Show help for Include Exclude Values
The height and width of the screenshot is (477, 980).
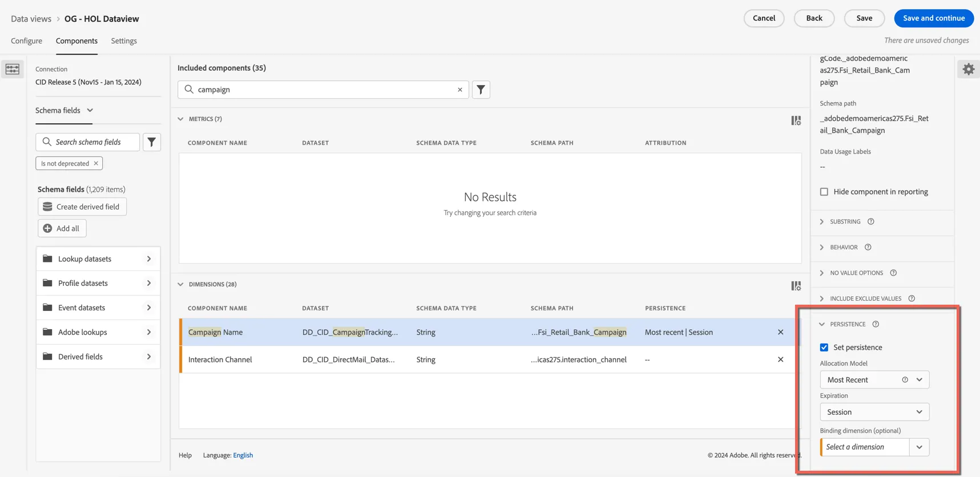coord(912,298)
